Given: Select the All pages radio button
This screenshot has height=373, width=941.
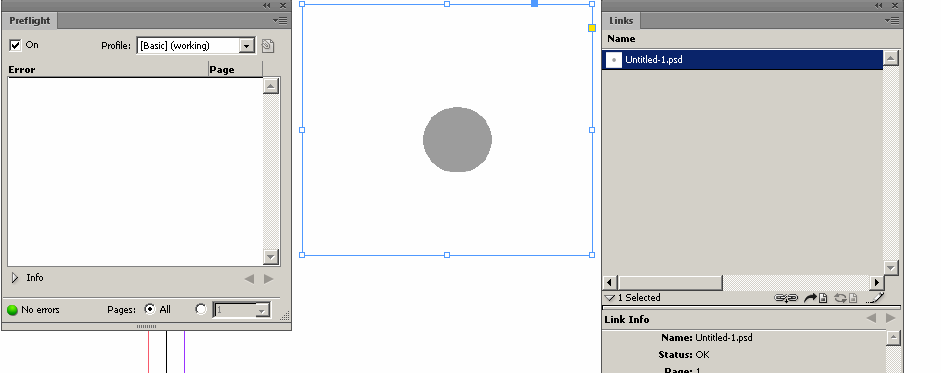Looking at the screenshot, I should click(149, 309).
